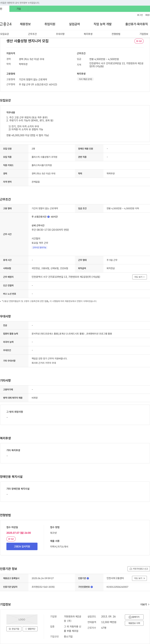Click the D-12 badge under 접수 마감일
Screen dimensions: 150x644
[x=11, y=539]
